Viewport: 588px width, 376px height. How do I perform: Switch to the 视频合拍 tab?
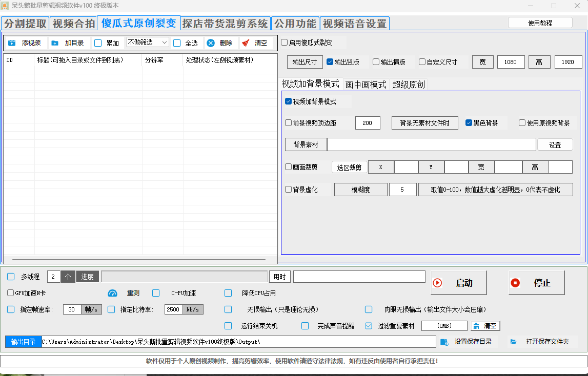coord(73,24)
